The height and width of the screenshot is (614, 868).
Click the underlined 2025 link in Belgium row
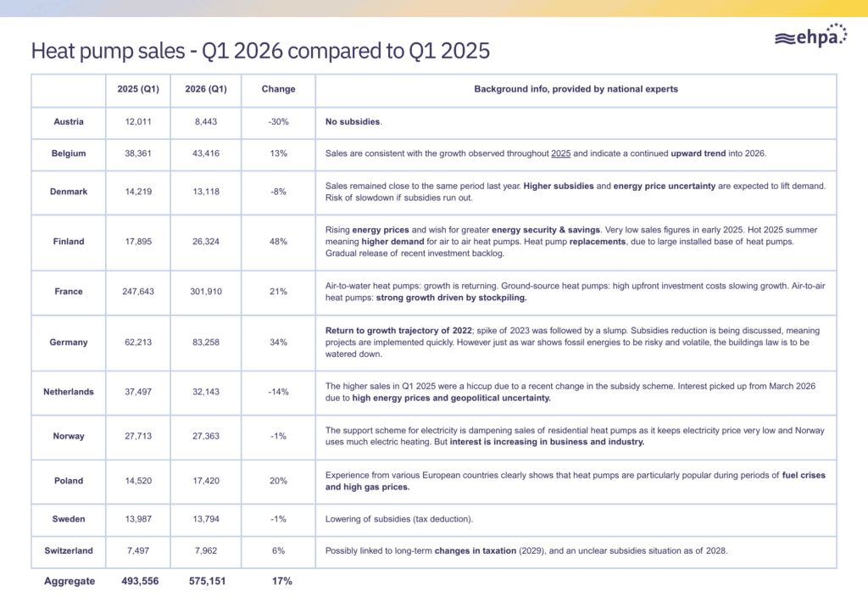561,153
